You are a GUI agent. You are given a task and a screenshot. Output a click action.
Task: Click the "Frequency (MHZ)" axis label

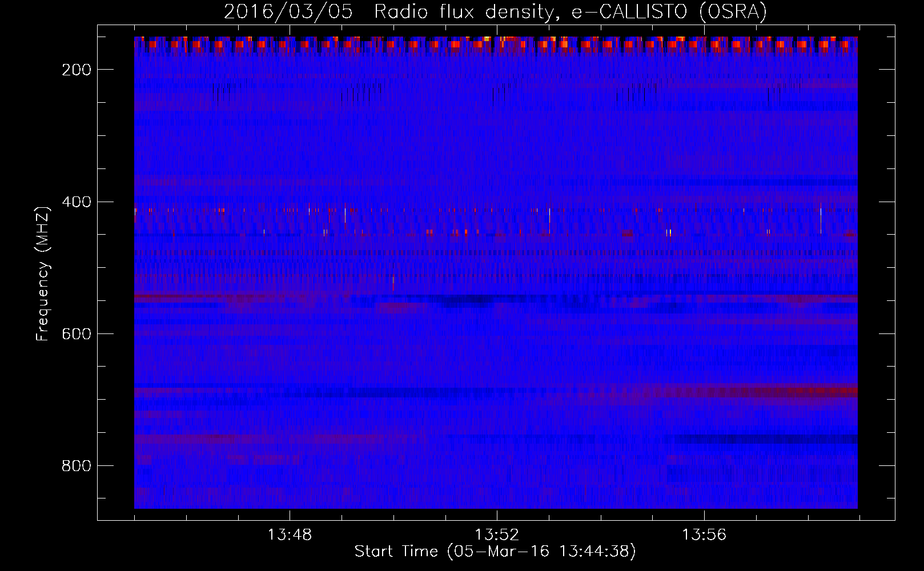[x=43, y=274]
